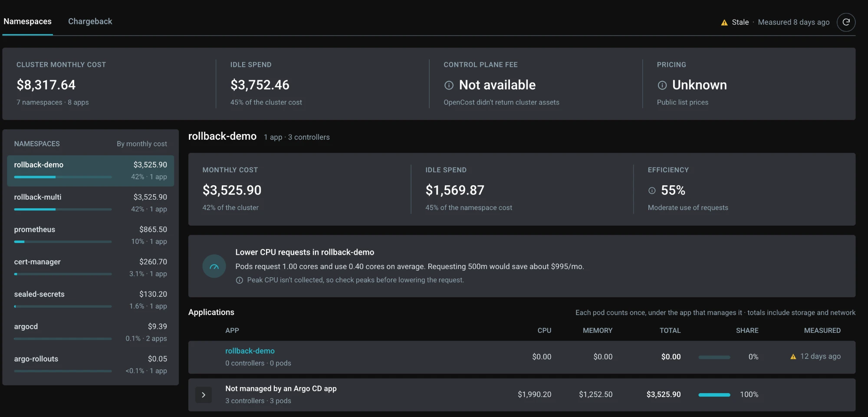Screen dimensions: 868x417
Task: Select the rollback-demo namespace
Action: [90, 171]
